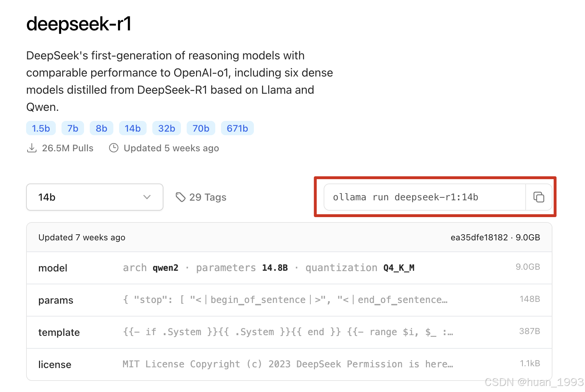Select the 7b tag
Viewport: 585px width, 392px height.
coord(73,128)
